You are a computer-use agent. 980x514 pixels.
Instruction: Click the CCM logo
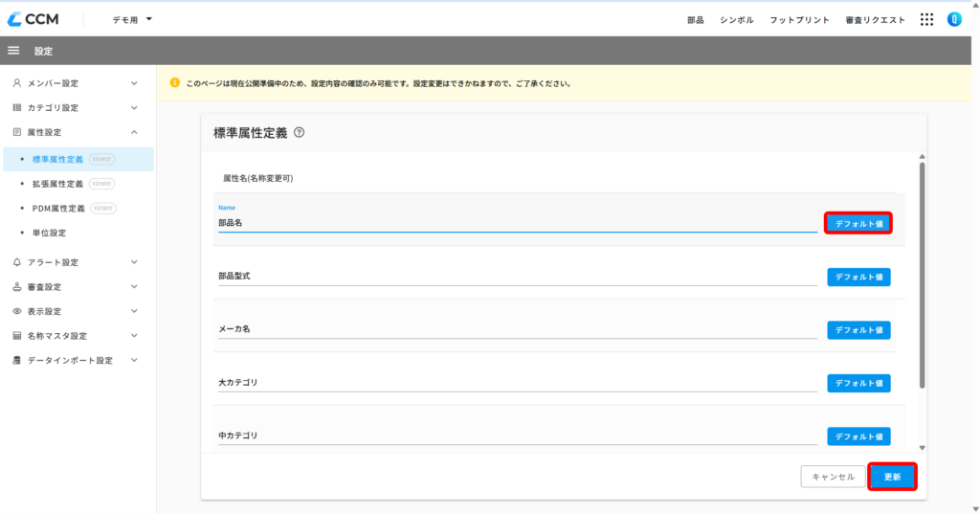pos(33,19)
